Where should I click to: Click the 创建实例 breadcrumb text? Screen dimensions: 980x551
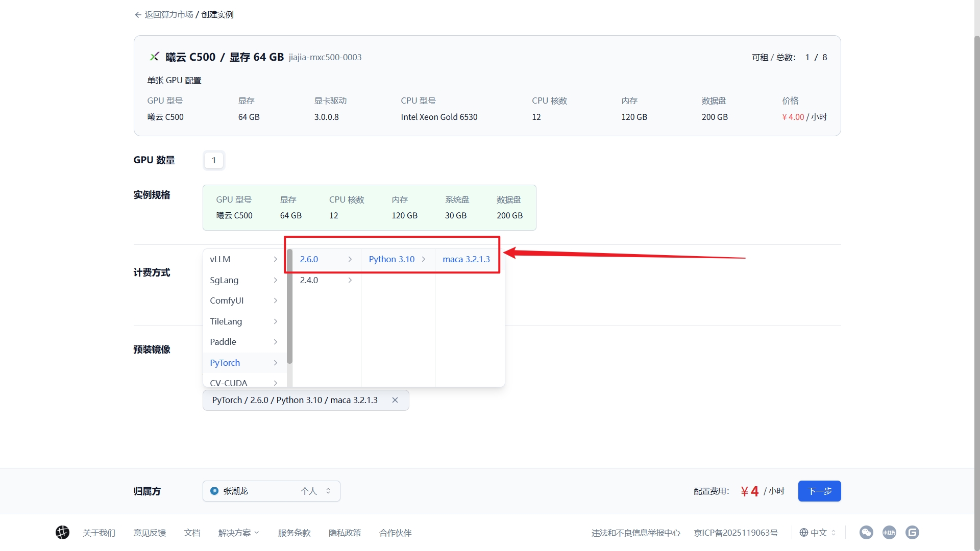pyautogui.click(x=217, y=15)
